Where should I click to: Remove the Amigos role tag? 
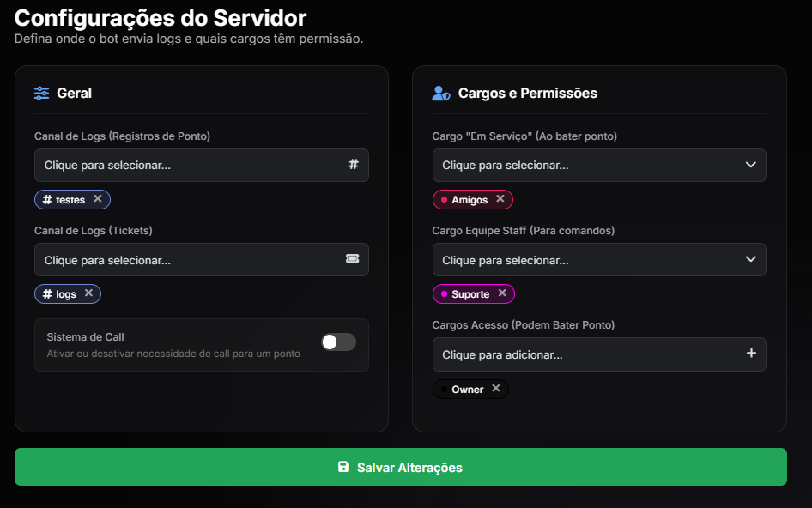(x=500, y=199)
